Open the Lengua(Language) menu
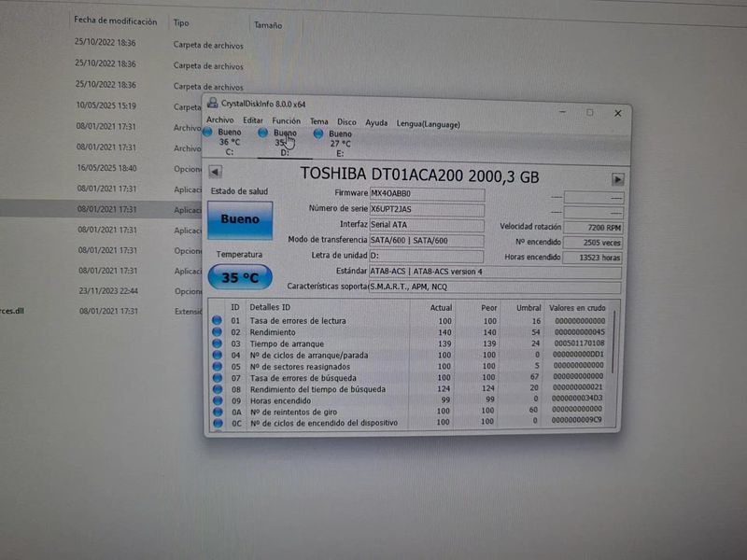Screen dimensions: 747x560 point(428,124)
